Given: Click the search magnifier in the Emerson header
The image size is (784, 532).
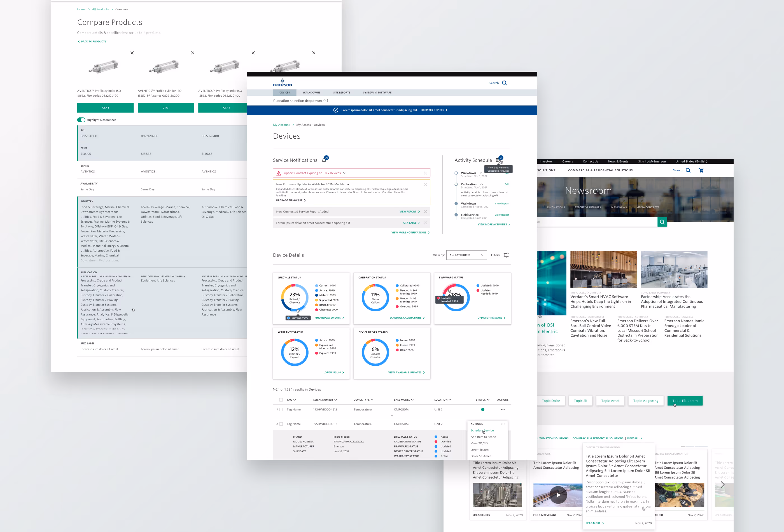Looking at the screenshot, I should tap(504, 83).
